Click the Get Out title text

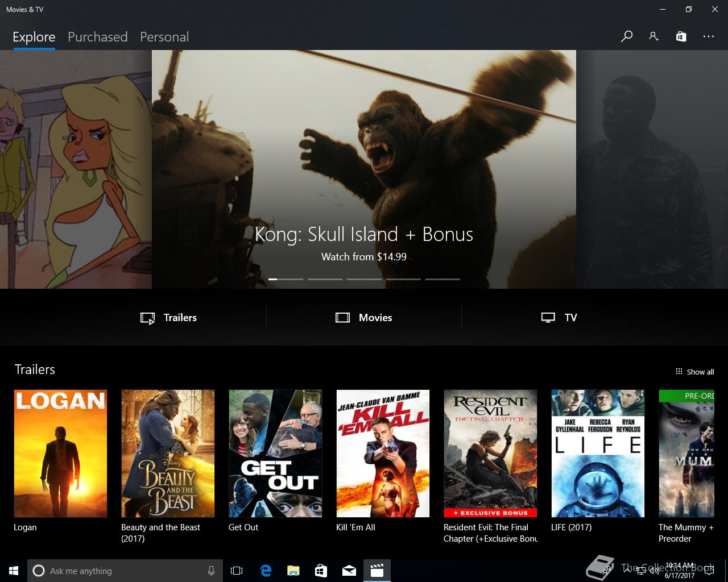(x=243, y=527)
